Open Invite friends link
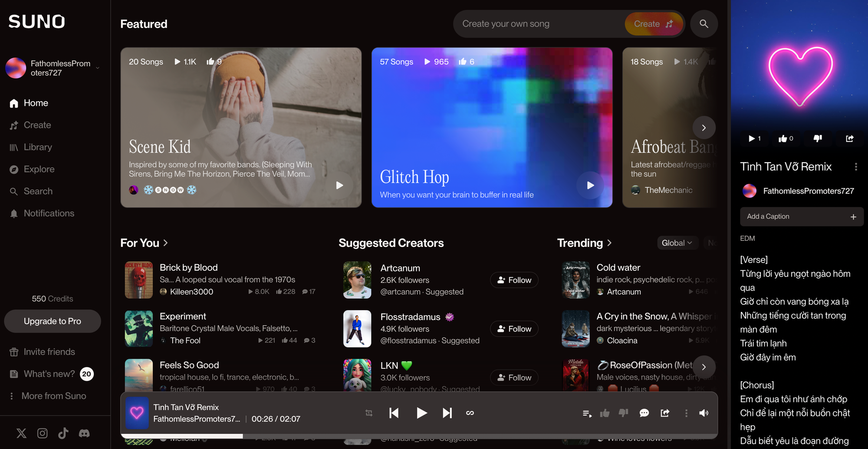The image size is (868, 449). (42, 352)
